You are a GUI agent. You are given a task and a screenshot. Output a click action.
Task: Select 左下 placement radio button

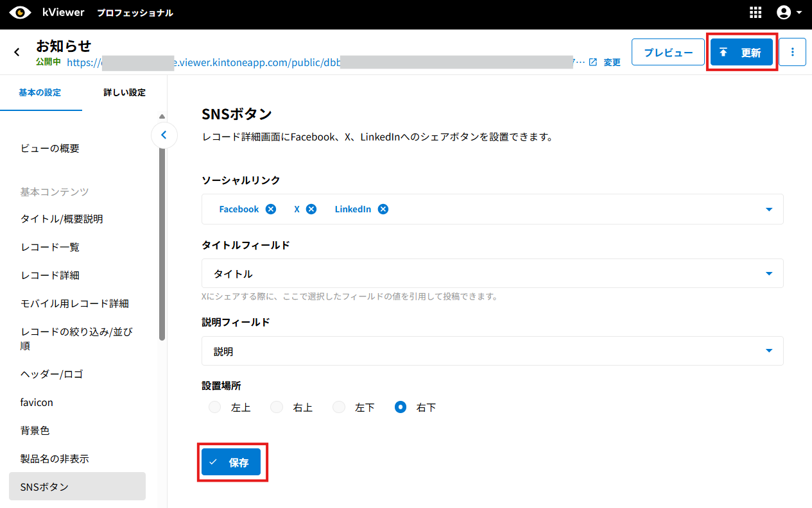click(x=339, y=407)
